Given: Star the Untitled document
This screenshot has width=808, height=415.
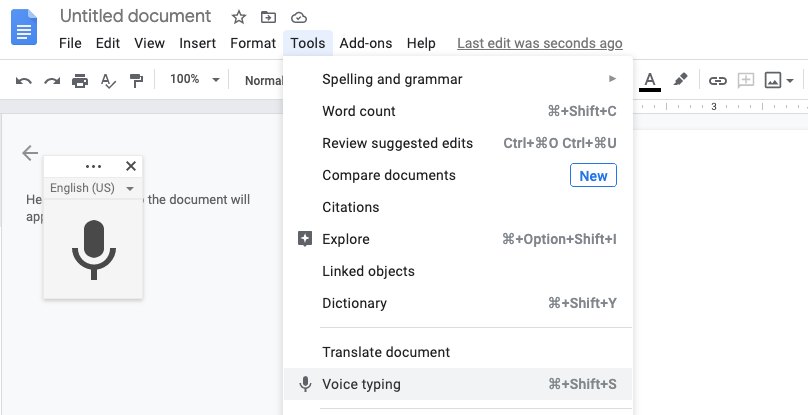Looking at the screenshot, I should [239, 18].
